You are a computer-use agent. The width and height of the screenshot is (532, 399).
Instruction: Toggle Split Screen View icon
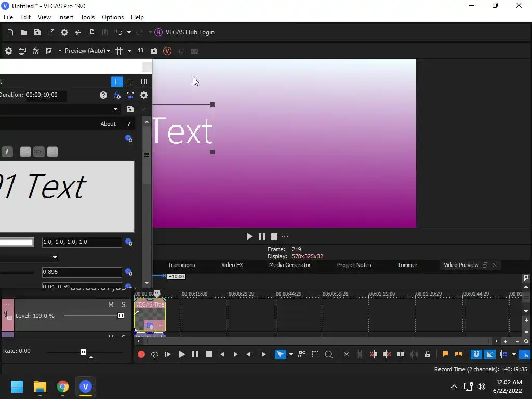pos(49,51)
